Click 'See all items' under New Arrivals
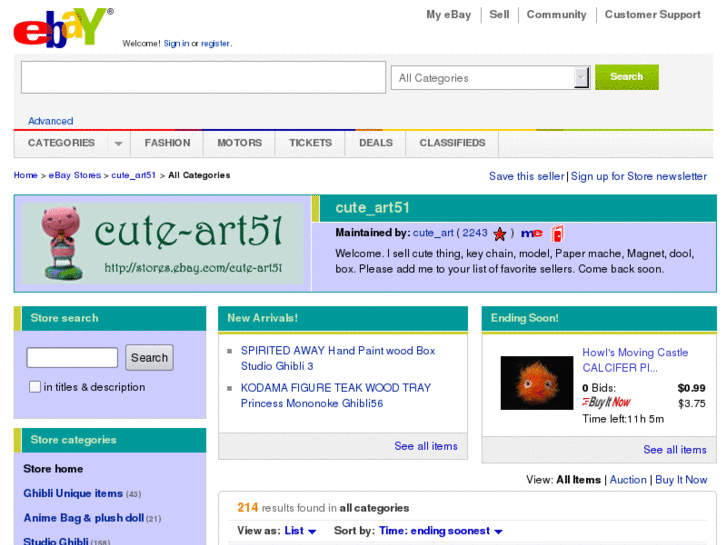 tap(426, 446)
